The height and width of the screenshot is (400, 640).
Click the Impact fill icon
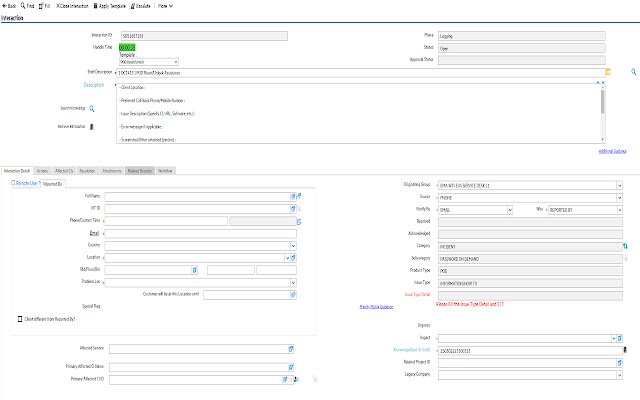click(620, 338)
